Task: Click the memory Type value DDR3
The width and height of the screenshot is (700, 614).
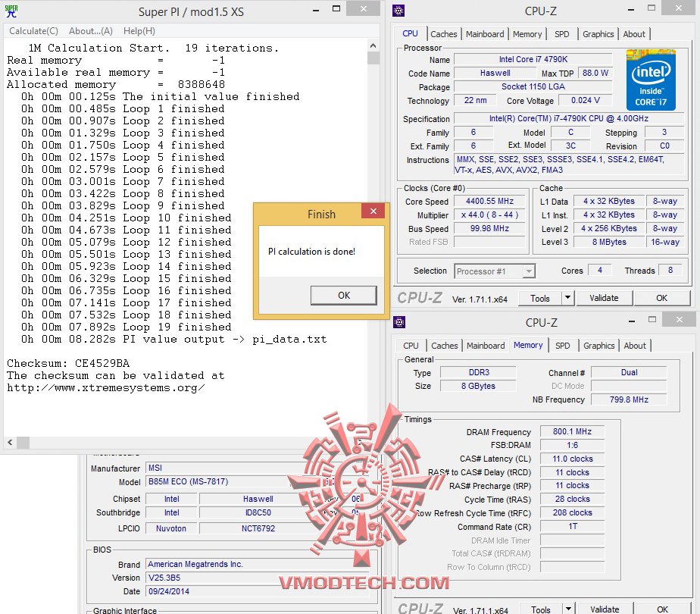Action: (x=479, y=372)
